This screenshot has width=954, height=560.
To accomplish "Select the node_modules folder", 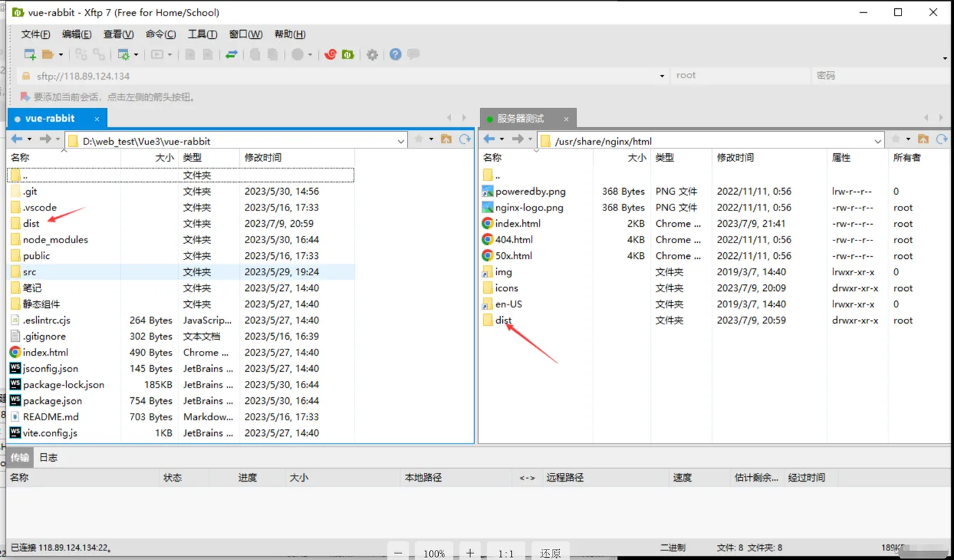I will pyautogui.click(x=55, y=240).
